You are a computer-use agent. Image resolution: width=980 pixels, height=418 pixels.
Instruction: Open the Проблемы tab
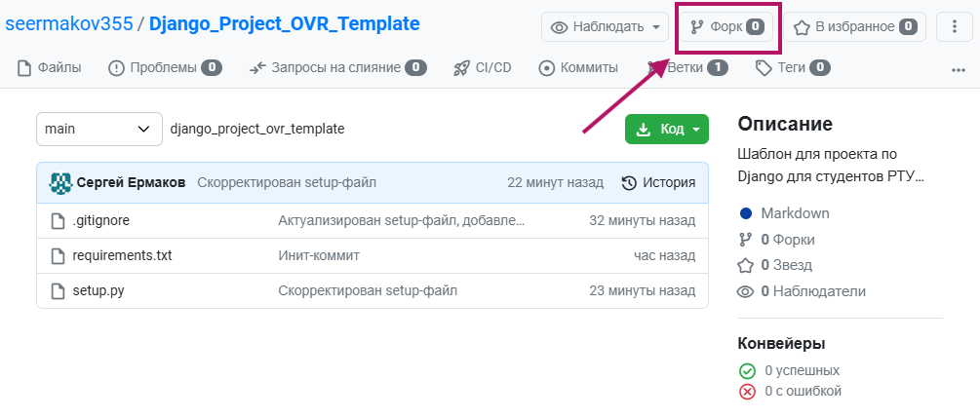(165, 67)
